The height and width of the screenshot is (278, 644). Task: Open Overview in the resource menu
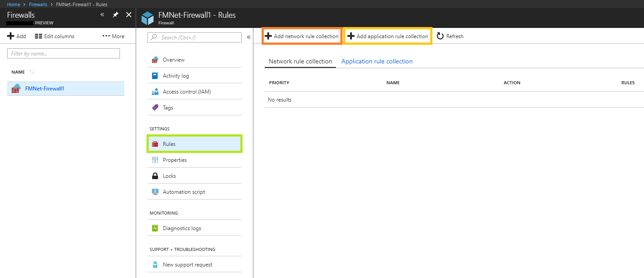pyautogui.click(x=195, y=60)
